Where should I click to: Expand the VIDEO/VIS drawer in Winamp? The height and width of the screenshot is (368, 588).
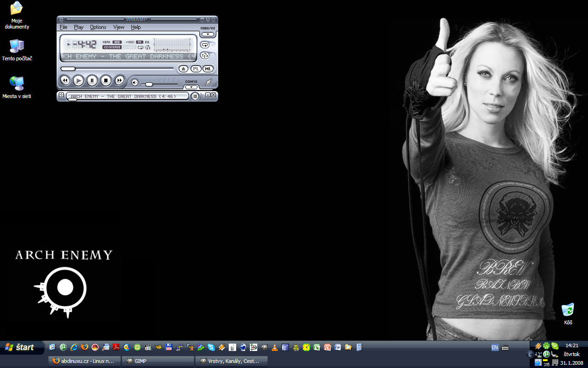208,34
